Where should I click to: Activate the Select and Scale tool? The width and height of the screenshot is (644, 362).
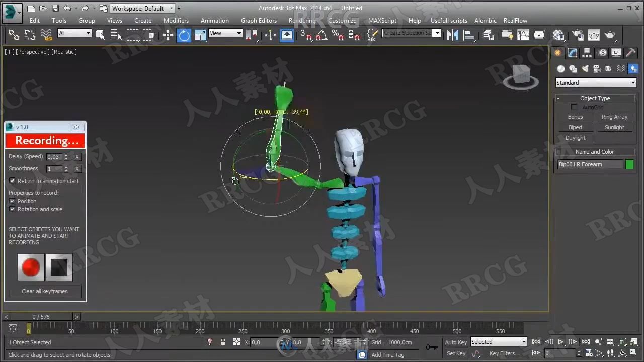pos(200,35)
